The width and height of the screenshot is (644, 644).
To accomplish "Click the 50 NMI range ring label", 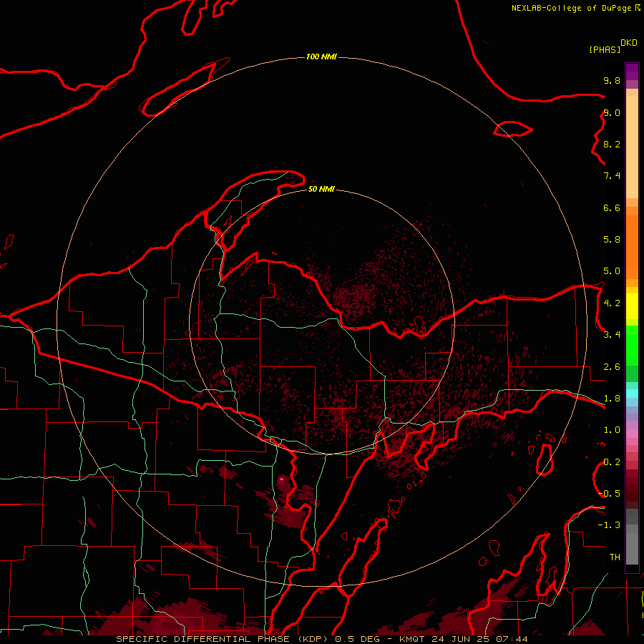I will [x=321, y=190].
